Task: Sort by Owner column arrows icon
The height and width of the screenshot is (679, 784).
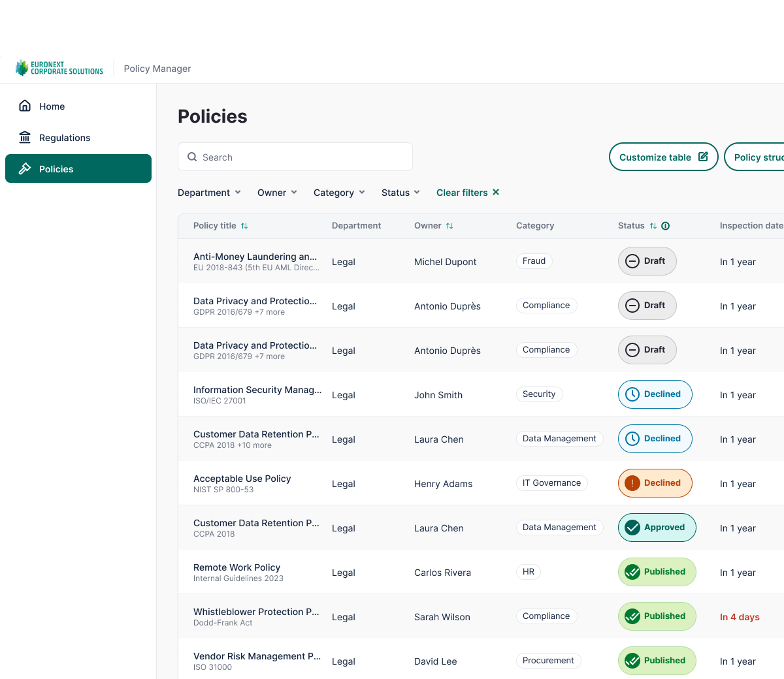Action: 449,226
